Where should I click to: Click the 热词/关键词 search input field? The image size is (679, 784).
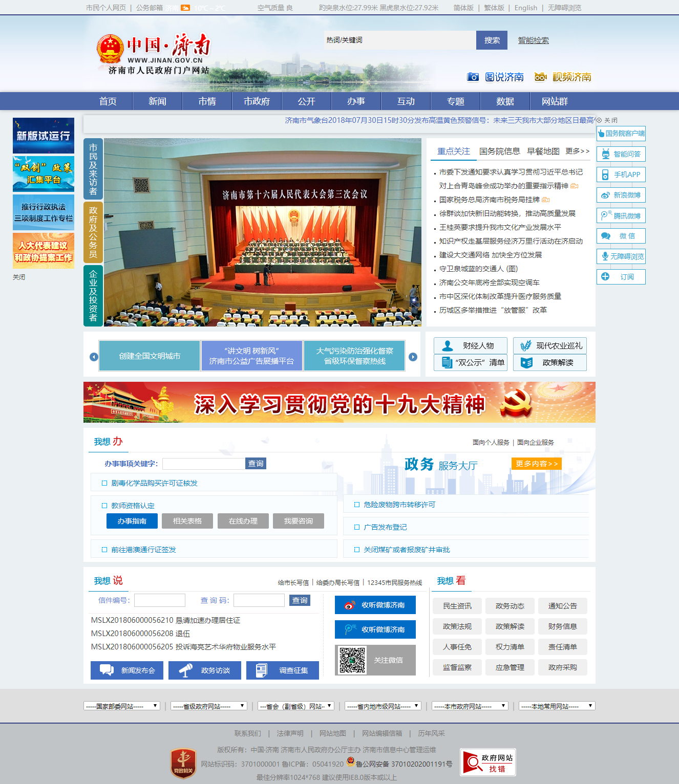[399, 40]
